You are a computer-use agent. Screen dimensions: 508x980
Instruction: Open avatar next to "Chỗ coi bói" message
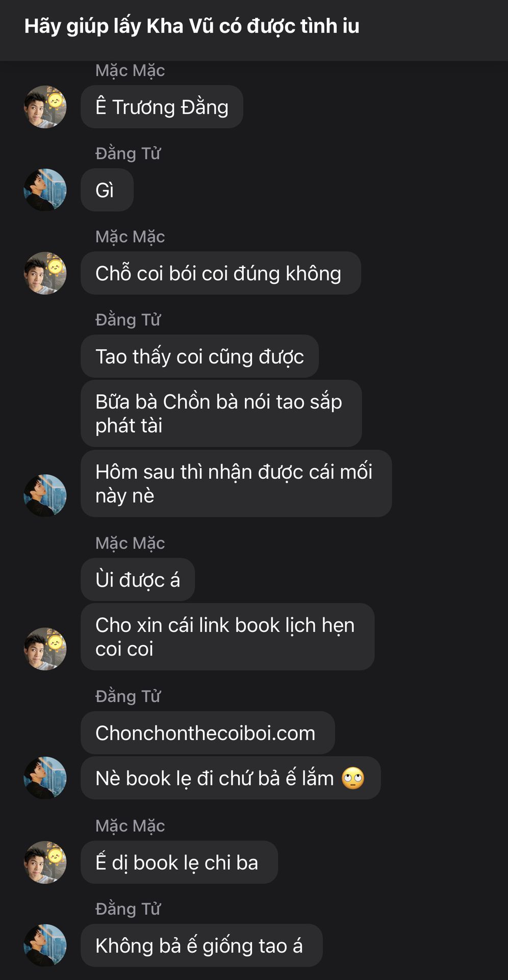point(45,273)
